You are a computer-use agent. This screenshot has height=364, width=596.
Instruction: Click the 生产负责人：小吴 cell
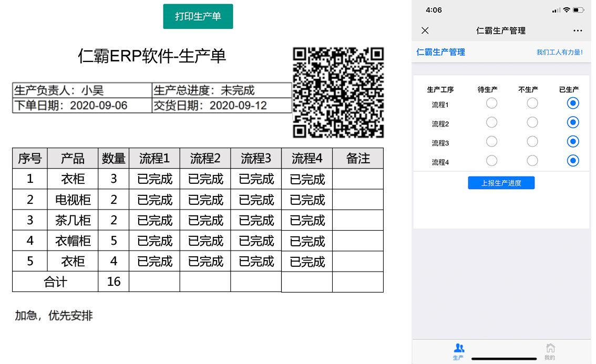coord(82,90)
